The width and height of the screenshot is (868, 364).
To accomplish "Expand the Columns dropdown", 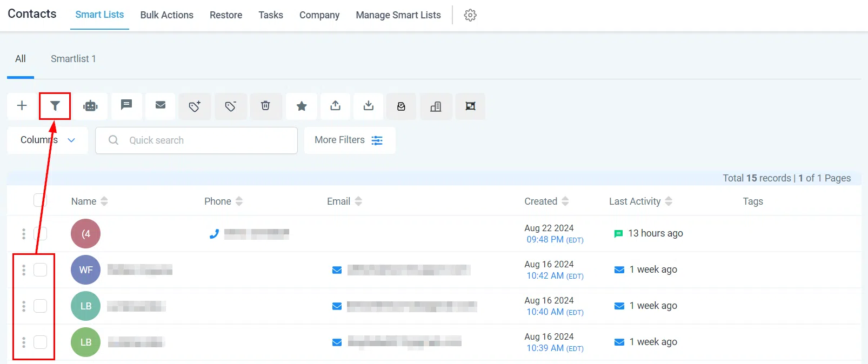I will coord(48,140).
